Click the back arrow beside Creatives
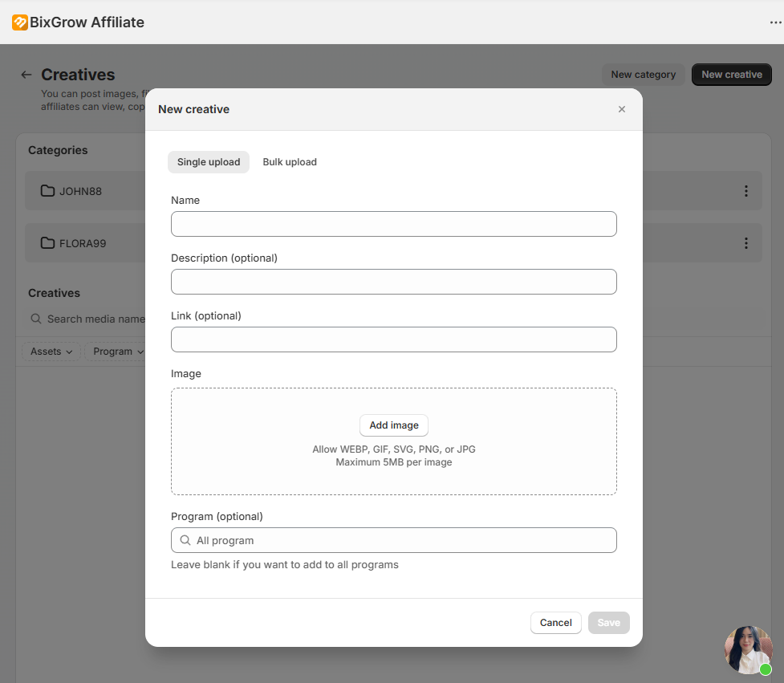Image resolution: width=784 pixels, height=683 pixels. [26, 75]
